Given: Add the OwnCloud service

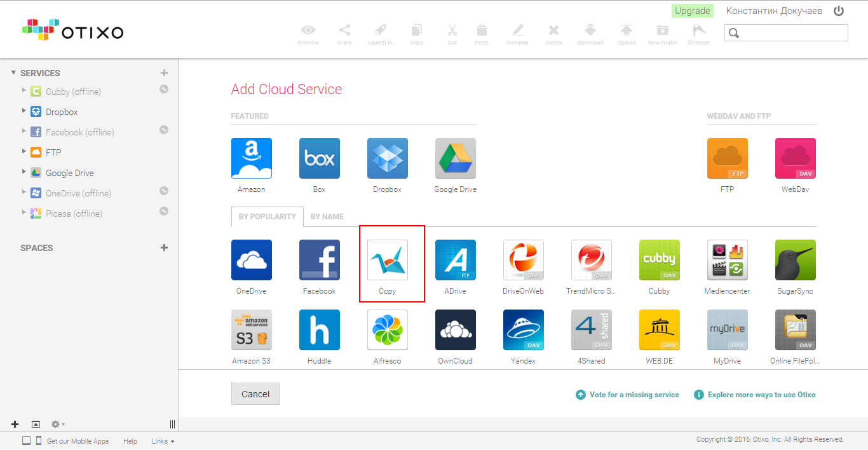Looking at the screenshot, I should click(x=456, y=330).
